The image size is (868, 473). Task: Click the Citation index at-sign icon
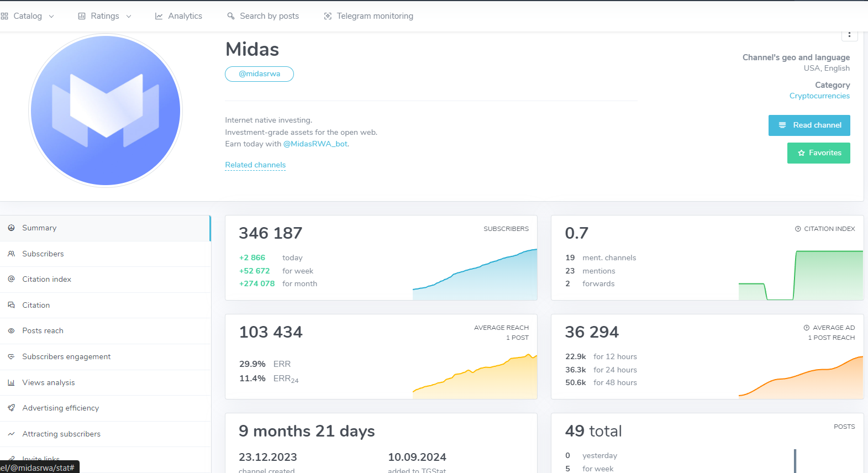(11, 279)
